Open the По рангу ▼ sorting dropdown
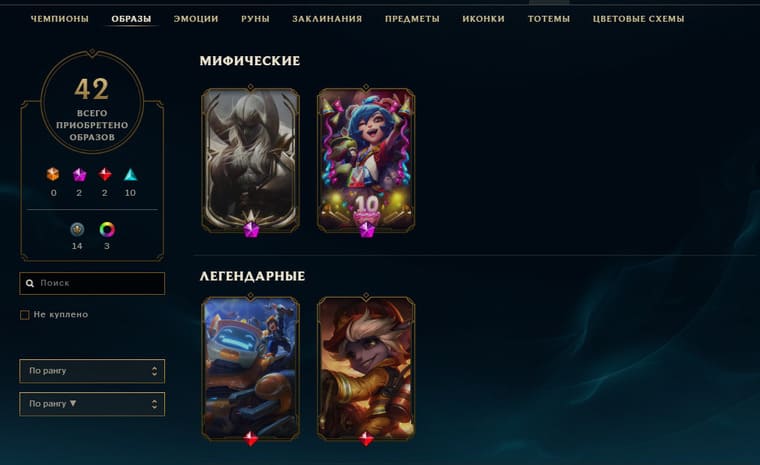 pos(92,404)
